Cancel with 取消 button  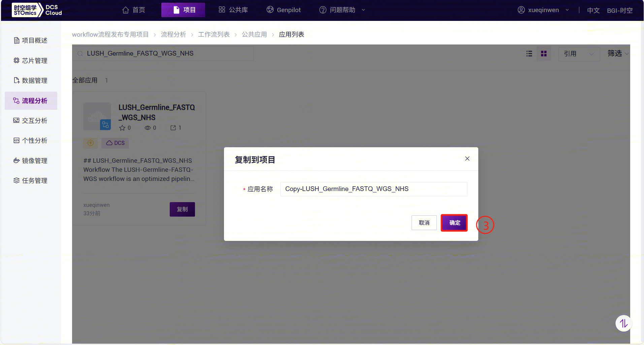click(424, 223)
